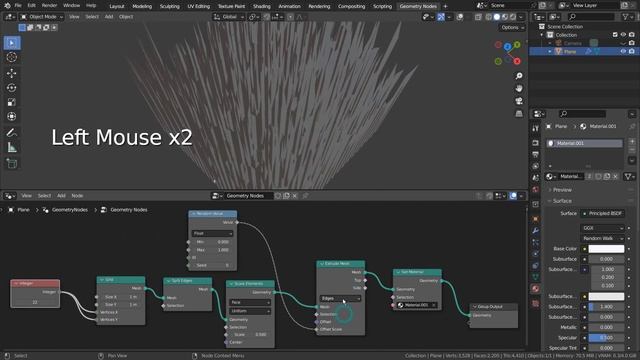The width and height of the screenshot is (640, 360).
Task: Select the Rotate tool
Action: [12, 88]
